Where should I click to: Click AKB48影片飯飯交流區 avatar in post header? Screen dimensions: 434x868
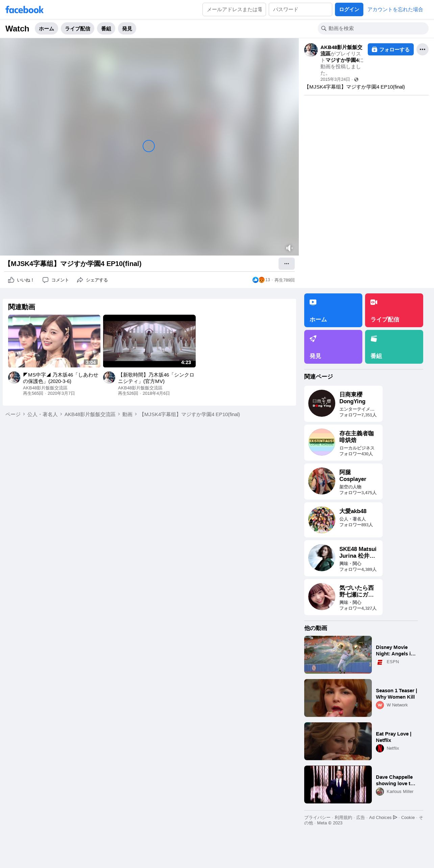click(x=311, y=50)
